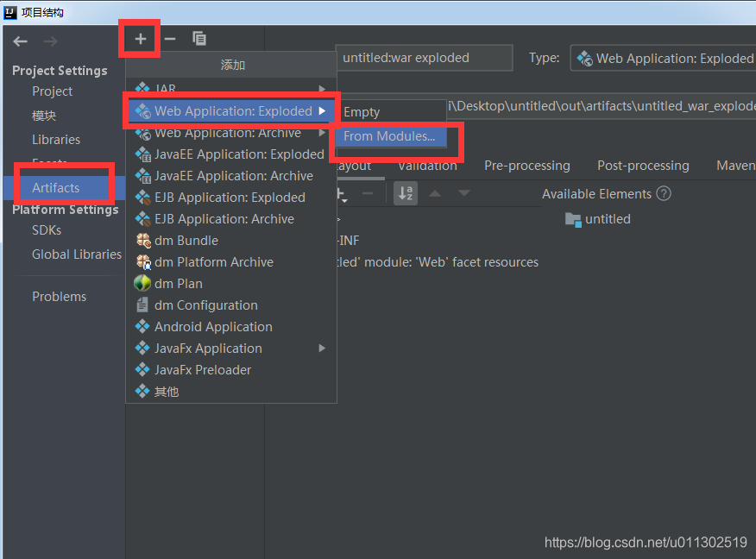Click the dm Bundle icon
This screenshot has height=559, width=756.
[143, 240]
